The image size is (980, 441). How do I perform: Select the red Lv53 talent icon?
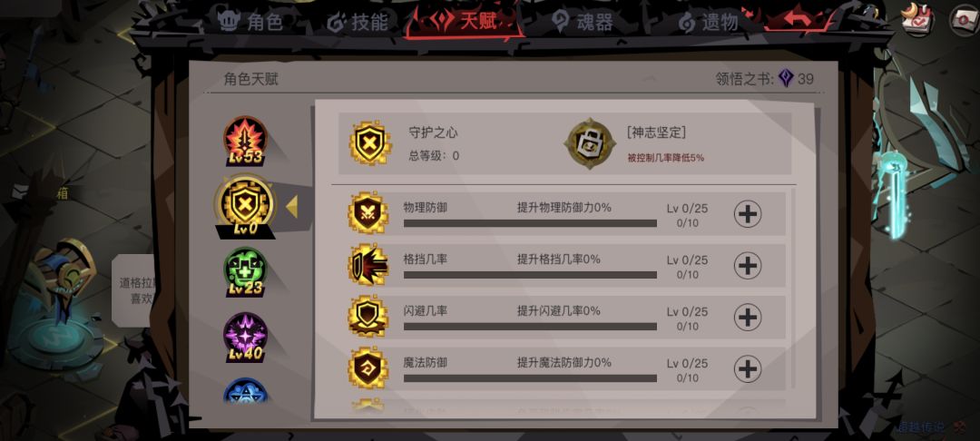click(246, 140)
